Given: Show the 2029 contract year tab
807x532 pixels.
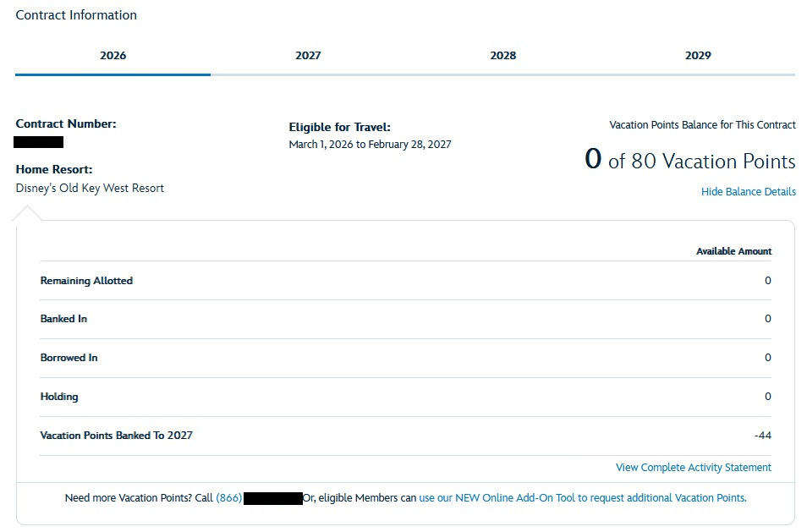Looking at the screenshot, I should 698,56.
